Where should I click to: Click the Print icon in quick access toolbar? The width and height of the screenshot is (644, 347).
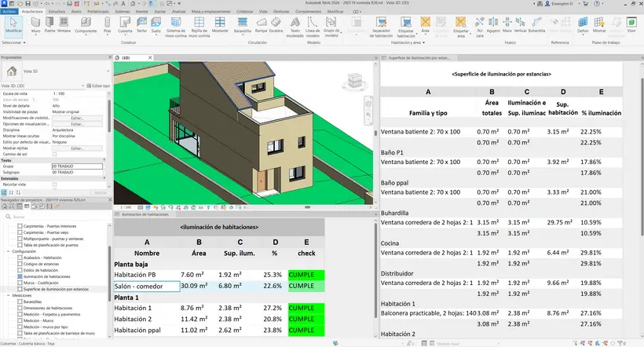69,4
